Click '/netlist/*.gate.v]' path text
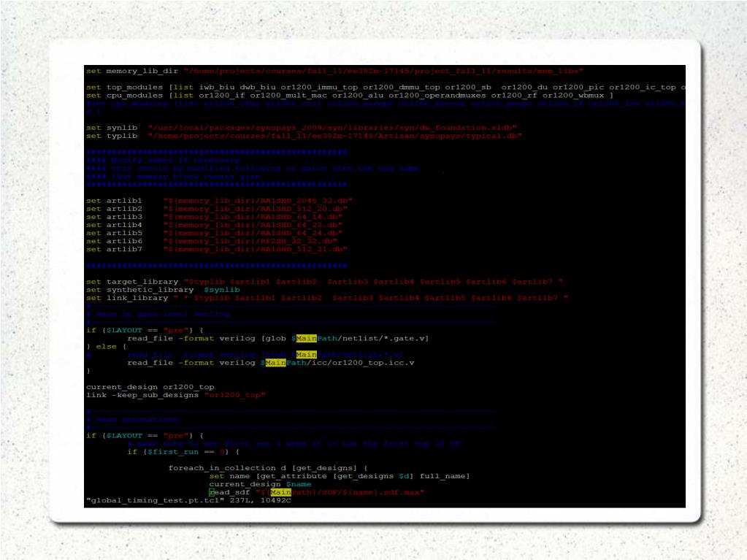The height and width of the screenshot is (560, 747). (x=383, y=338)
